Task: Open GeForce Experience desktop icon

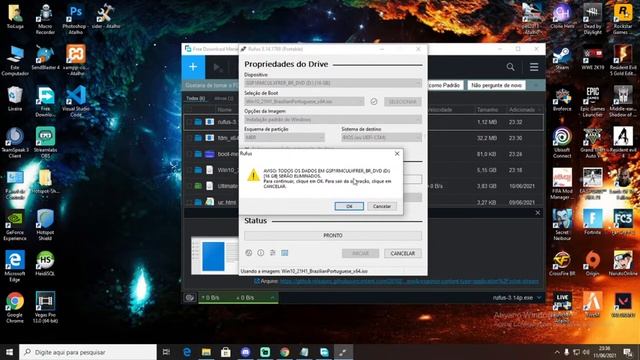Action: click(15, 225)
